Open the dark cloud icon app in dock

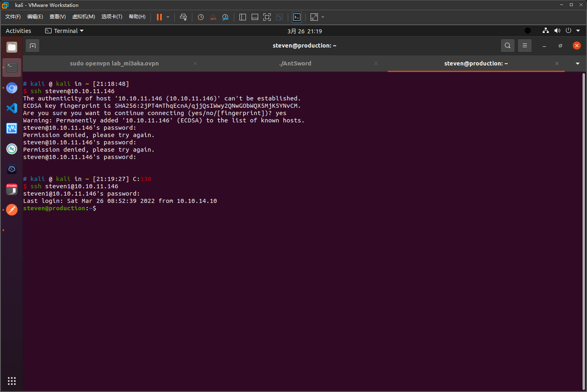coord(12,169)
